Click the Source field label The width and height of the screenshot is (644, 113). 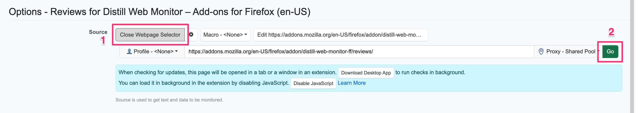click(x=98, y=32)
